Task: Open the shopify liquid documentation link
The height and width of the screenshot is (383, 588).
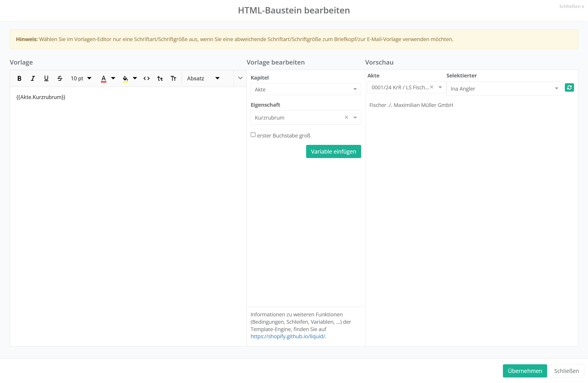Action: tap(288, 336)
